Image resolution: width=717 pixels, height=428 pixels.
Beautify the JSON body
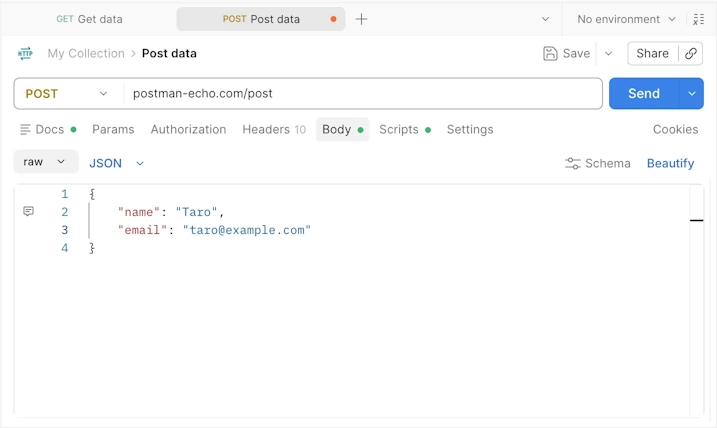click(670, 163)
